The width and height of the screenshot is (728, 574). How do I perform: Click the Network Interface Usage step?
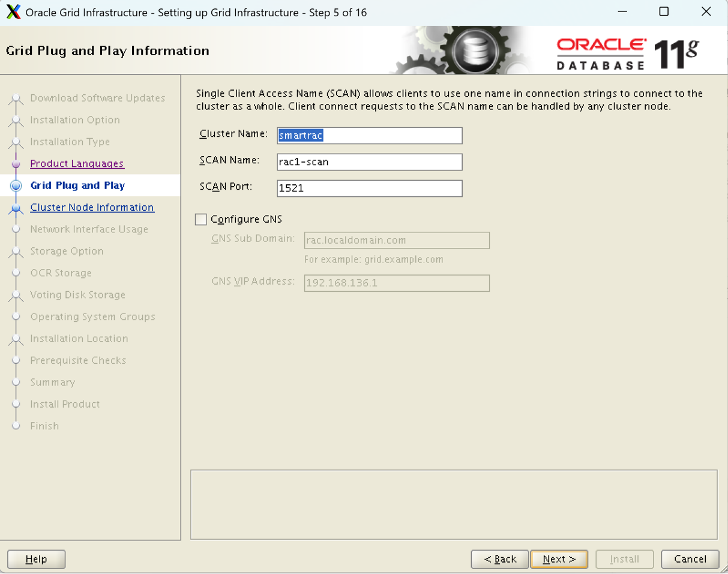pyautogui.click(x=89, y=229)
